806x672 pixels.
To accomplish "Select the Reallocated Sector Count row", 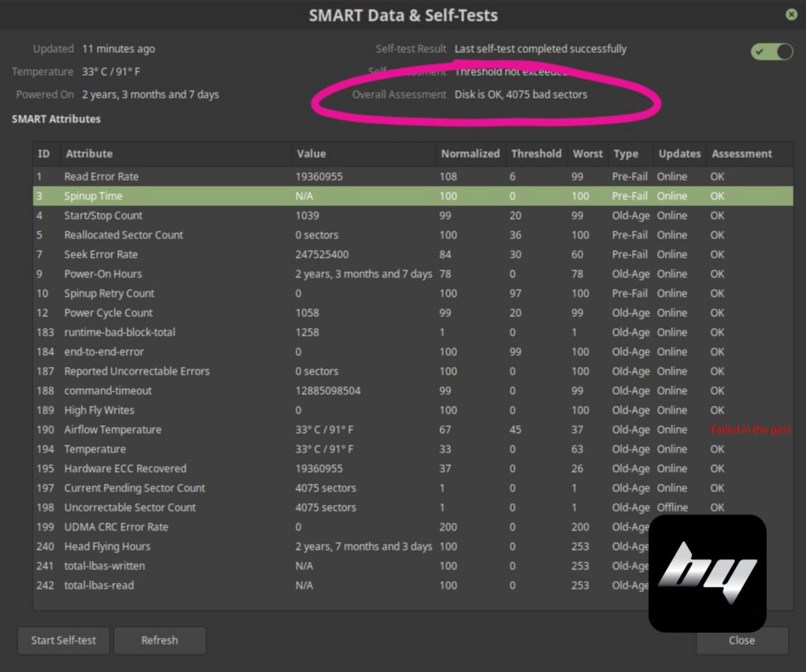I will coord(124,235).
